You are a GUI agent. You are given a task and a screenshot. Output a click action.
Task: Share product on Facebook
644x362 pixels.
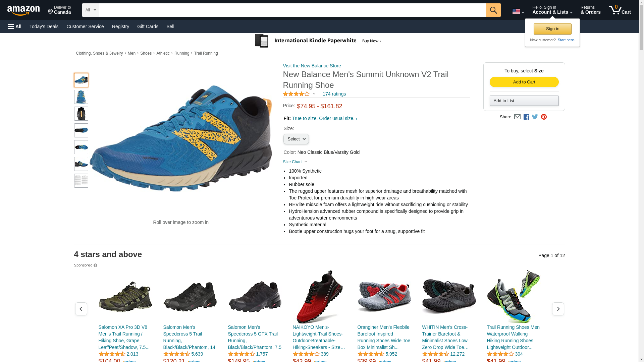point(526,117)
